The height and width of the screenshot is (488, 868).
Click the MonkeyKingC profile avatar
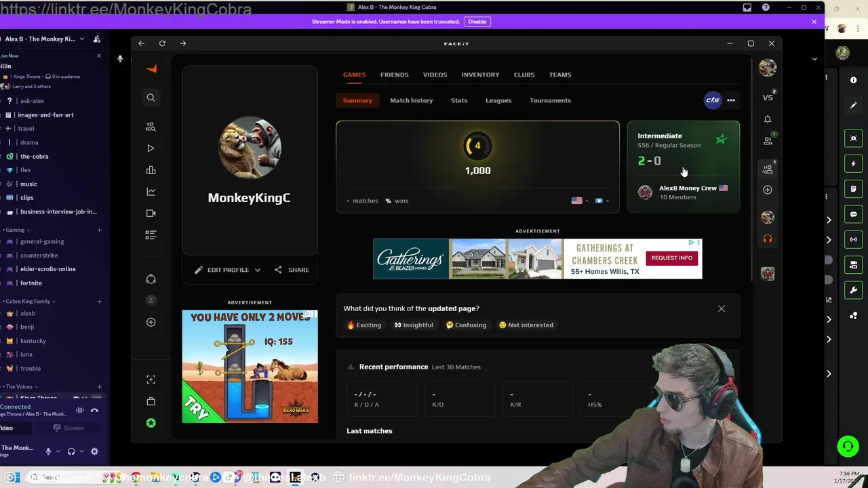[249, 148]
